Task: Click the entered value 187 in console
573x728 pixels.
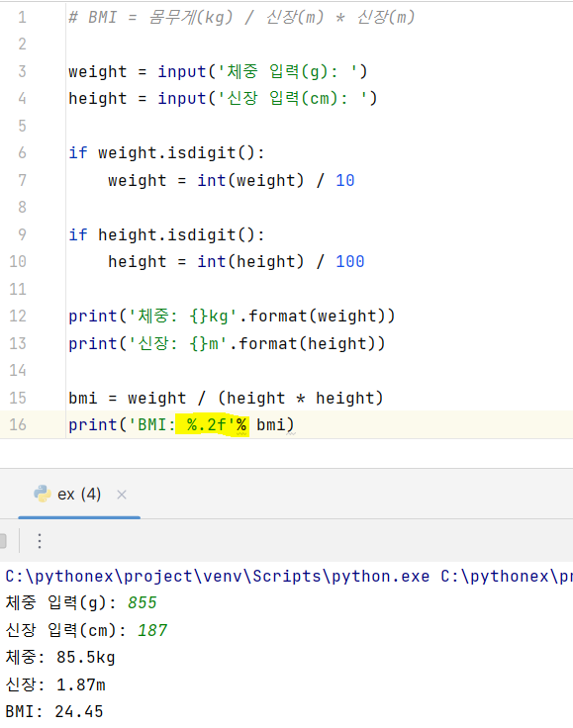Action: (152, 630)
